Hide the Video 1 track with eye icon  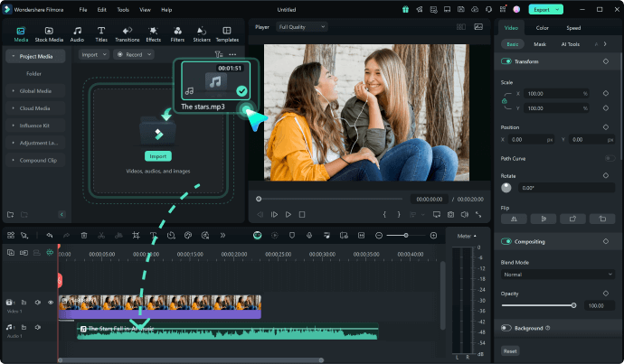click(x=50, y=302)
